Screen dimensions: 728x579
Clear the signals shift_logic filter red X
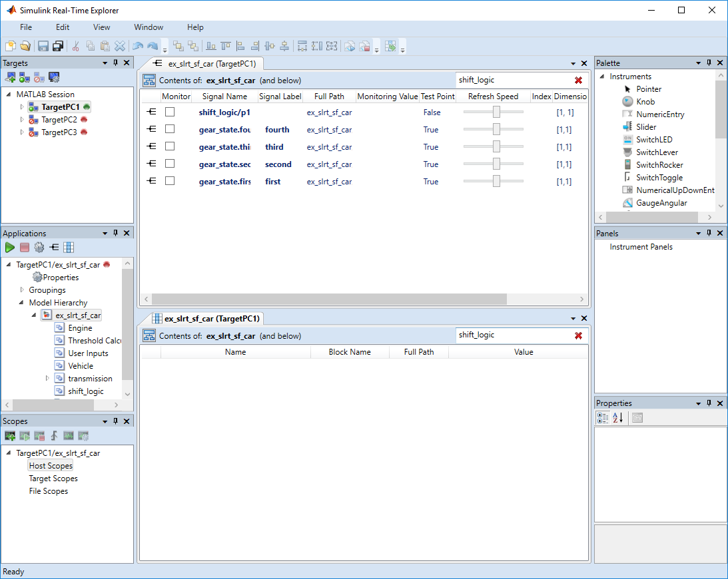click(578, 81)
